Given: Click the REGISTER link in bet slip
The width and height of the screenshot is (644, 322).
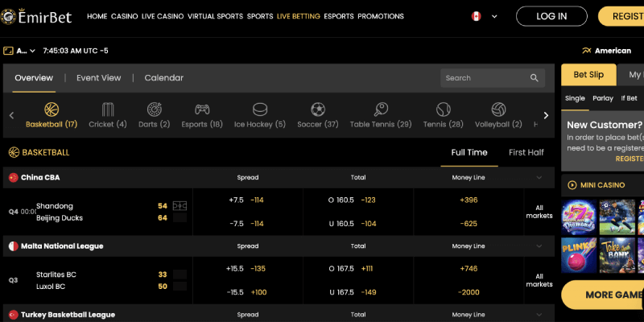Looking at the screenshot, I should 630,159.
